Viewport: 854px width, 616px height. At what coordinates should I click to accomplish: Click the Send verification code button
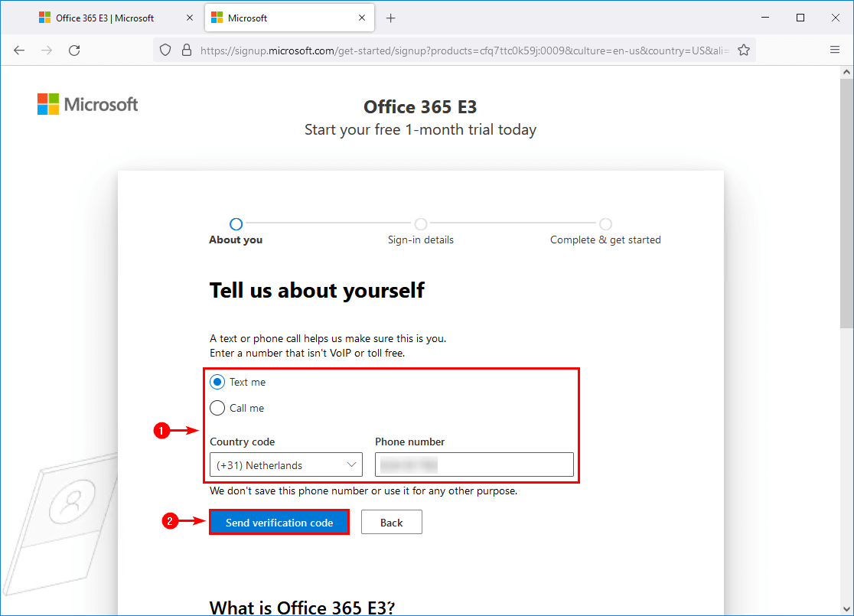pos(279,523)
